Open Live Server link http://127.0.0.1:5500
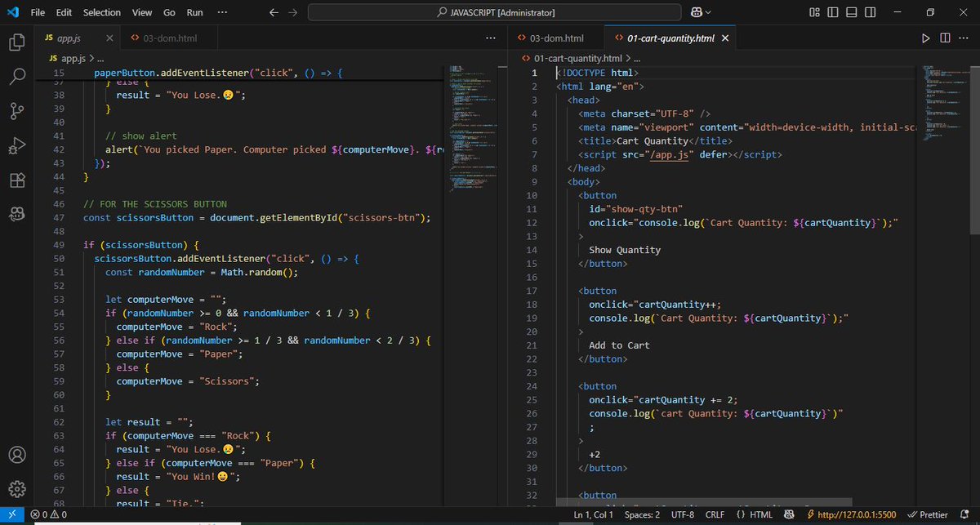Screen dimensions: 980x525 852,515
